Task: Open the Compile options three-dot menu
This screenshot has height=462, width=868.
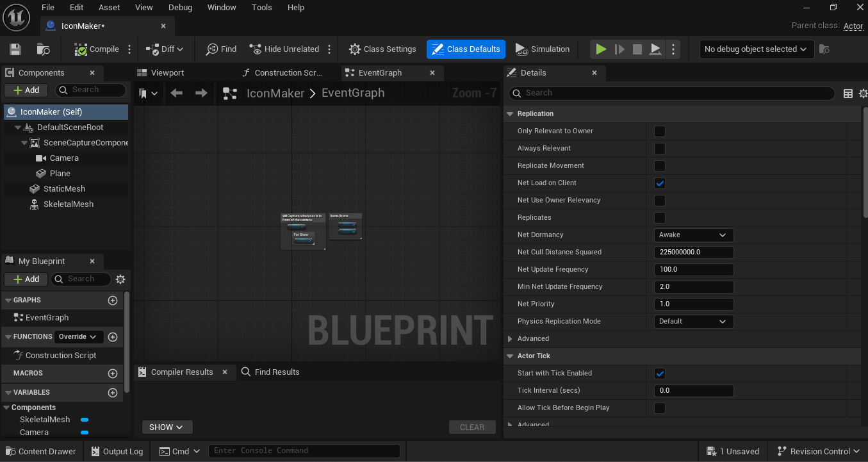Action: pos(129,49)
